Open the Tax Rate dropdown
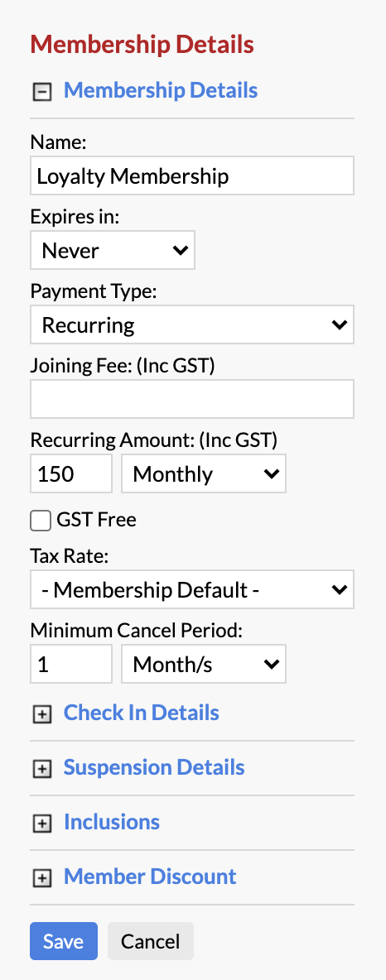 [x=192, y=588]
